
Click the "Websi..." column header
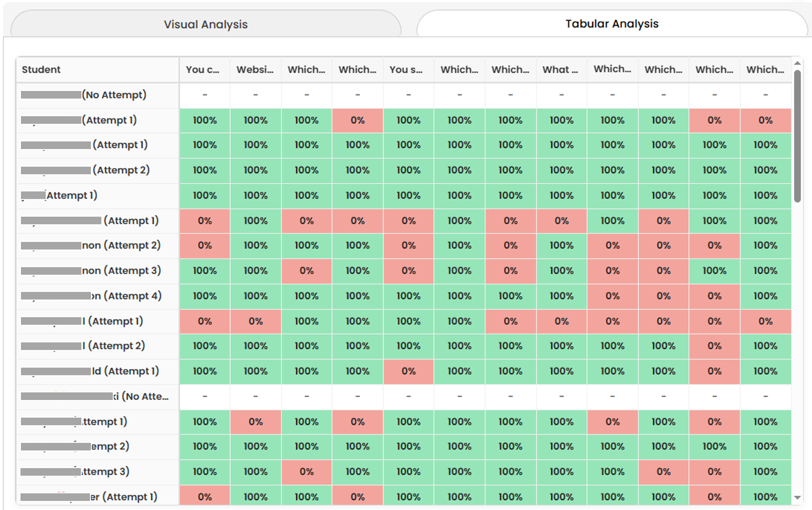(x=256, y=70)
